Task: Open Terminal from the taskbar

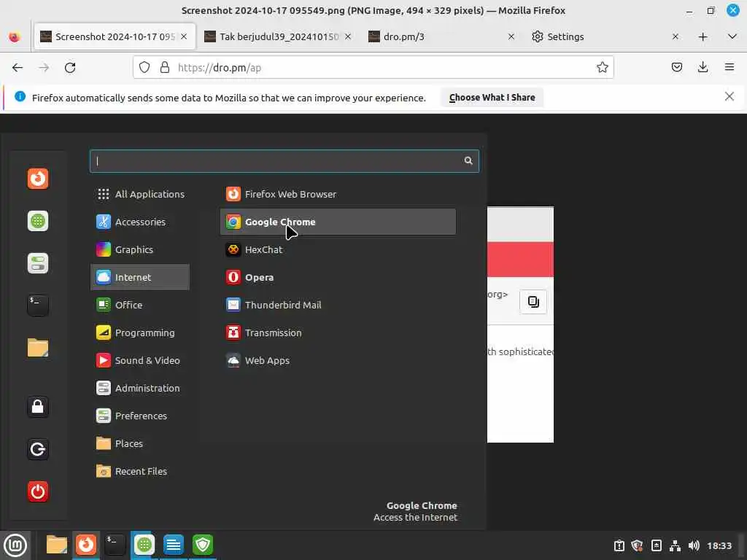Action: click(x=115, y=545)
